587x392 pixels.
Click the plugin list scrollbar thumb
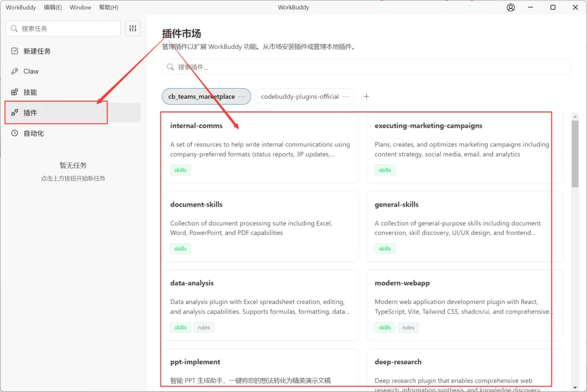point(575,153)
